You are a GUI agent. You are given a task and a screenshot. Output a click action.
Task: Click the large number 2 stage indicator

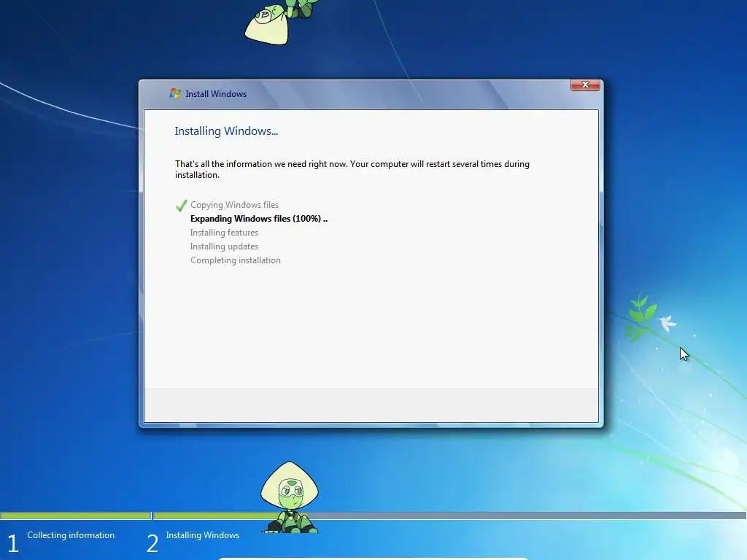pyautogui.click(x=152, y=543)
